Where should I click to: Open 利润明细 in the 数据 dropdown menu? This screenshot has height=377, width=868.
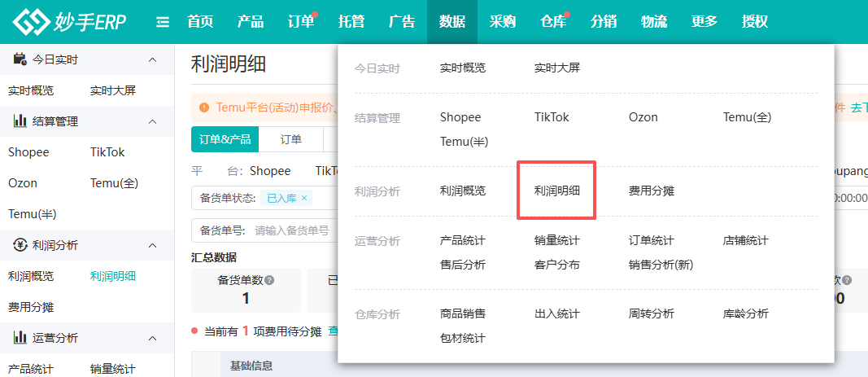(556, 191)
